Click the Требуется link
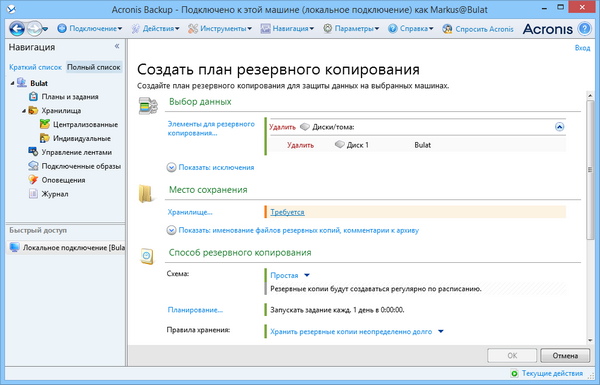Image resolution: width=600 pixels, height=385 pixels. pyautogui.click(x=287, y=212)
